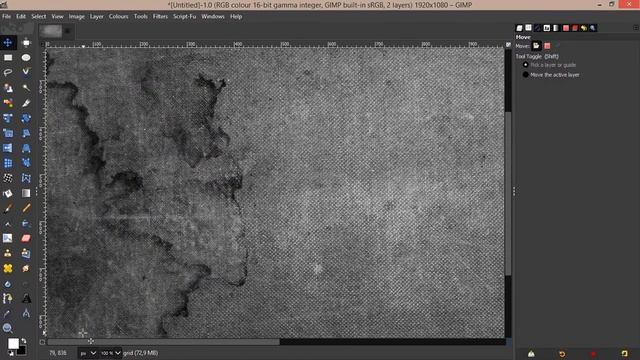Open the dock tab configuration menu

coord(636,27)
